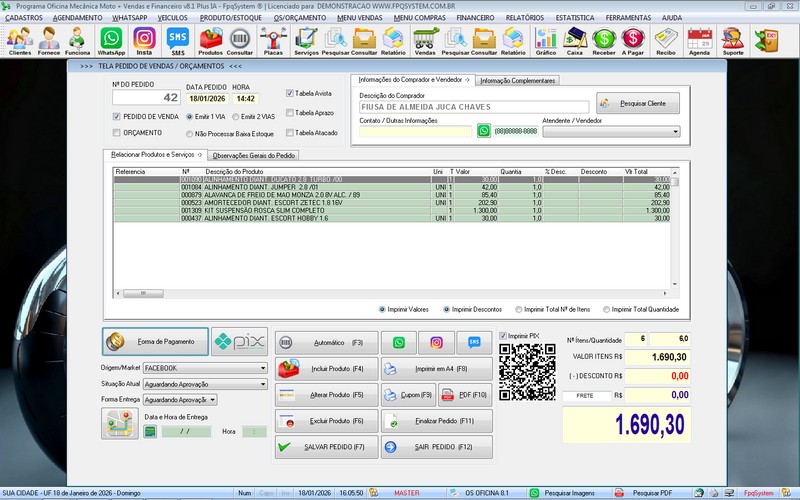
Task: Click the delivery map location icon
Action: (119, 424)
